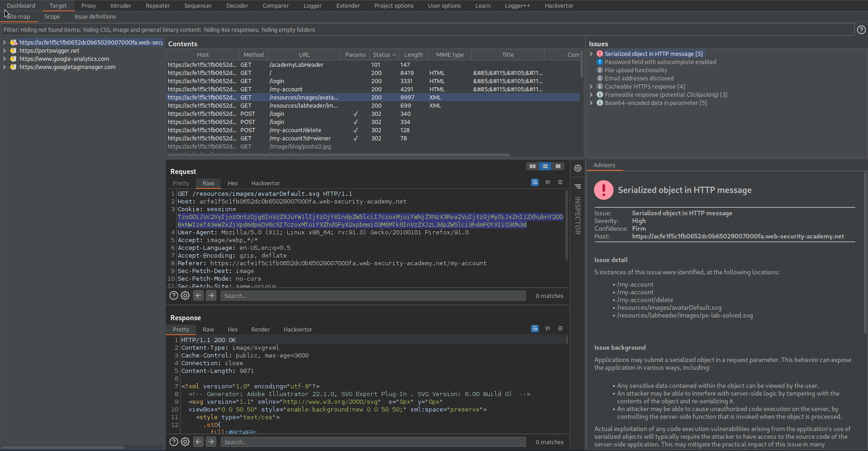868x451 pixels.
Task: Expand the Cacheable HTTPS response issue group
Action: pos(591,86)
